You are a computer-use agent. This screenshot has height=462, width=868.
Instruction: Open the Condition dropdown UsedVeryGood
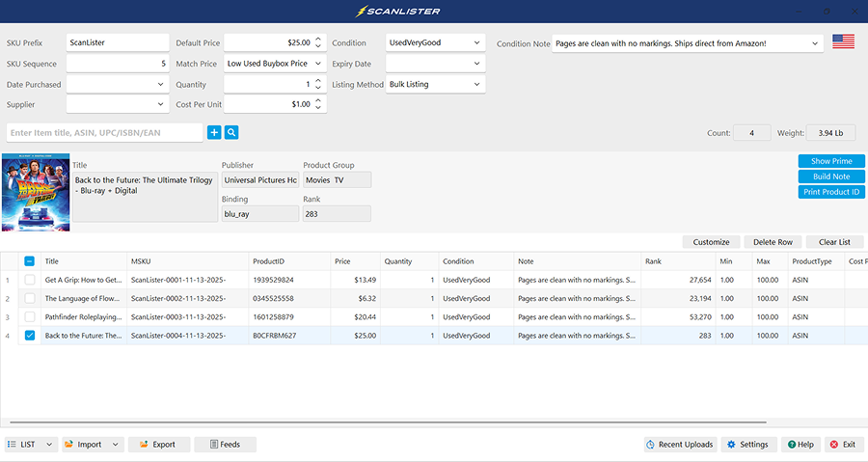click(x=435, y=42)
